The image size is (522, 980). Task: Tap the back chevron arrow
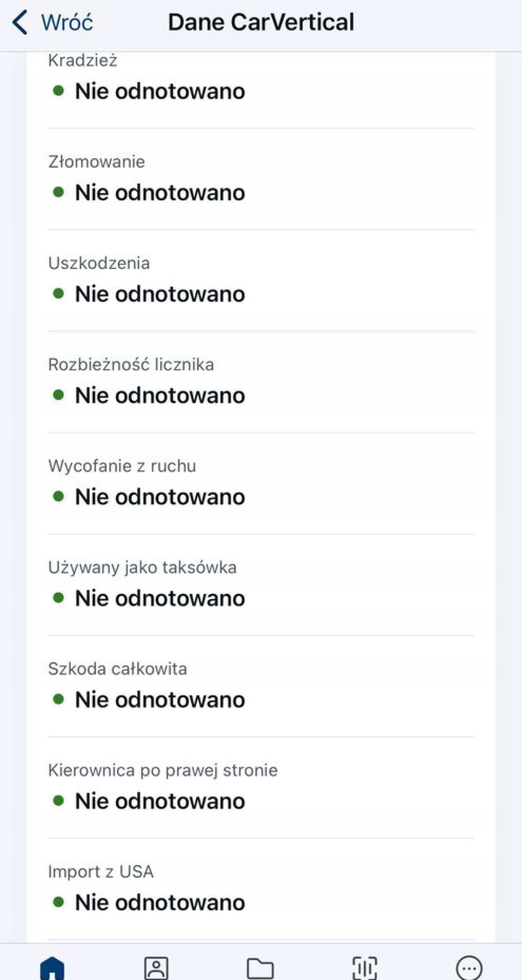tap(20, 22)
